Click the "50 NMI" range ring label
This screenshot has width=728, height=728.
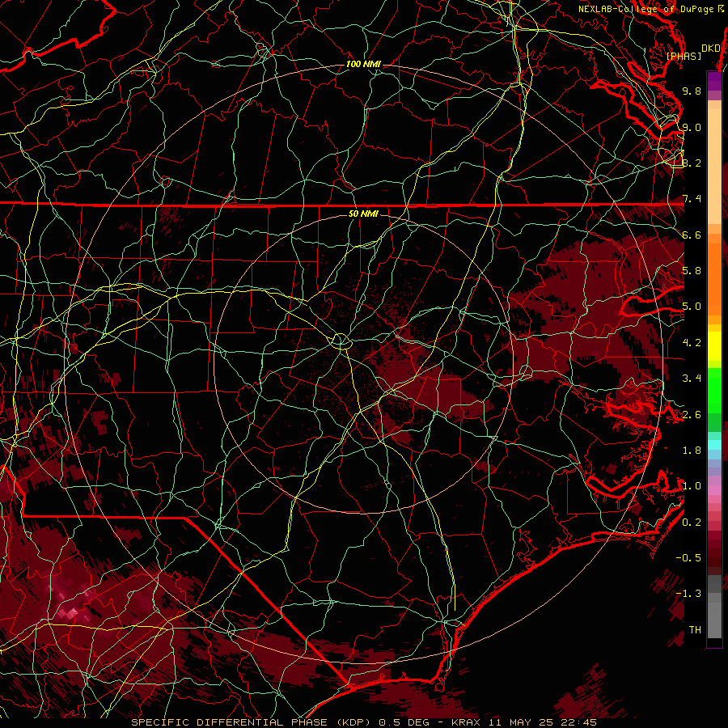(x=363, y=214)
